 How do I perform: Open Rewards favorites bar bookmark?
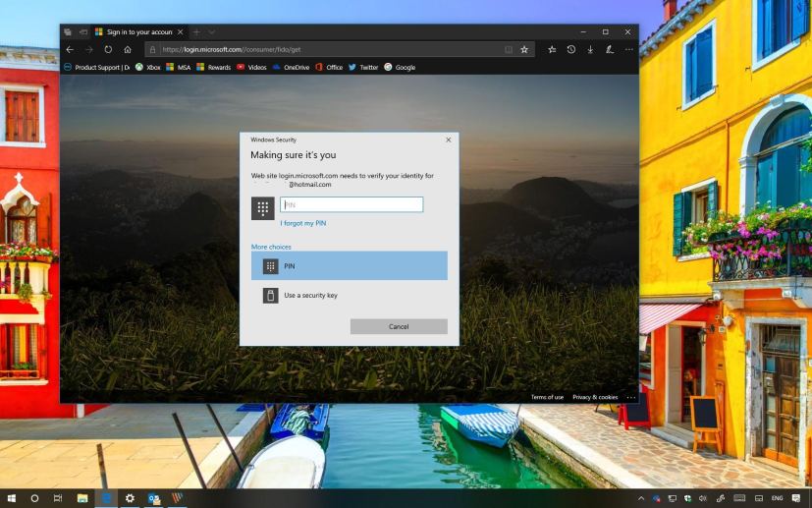pos(213,68)
